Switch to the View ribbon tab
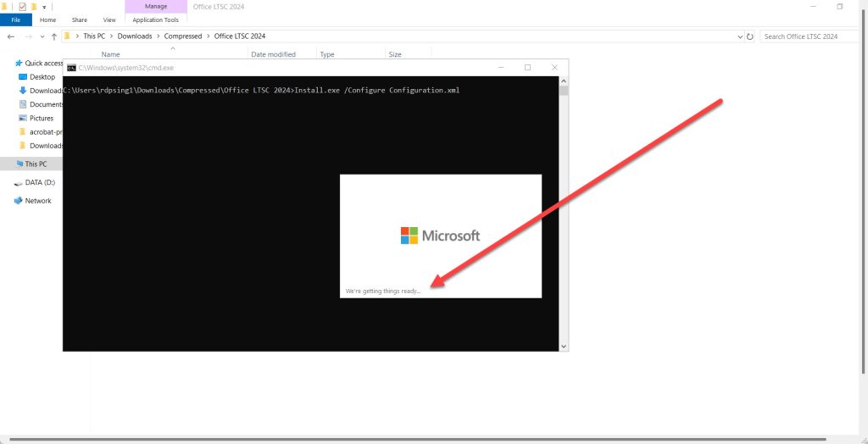868x444 pixels. pyautogui.click(x=109, y=19)
